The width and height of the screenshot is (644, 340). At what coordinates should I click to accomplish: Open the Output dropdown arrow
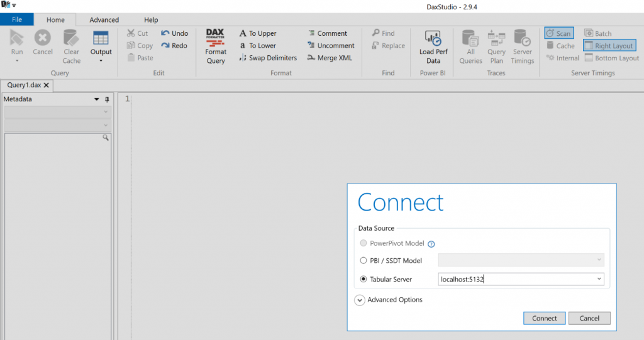coord(101,61)
